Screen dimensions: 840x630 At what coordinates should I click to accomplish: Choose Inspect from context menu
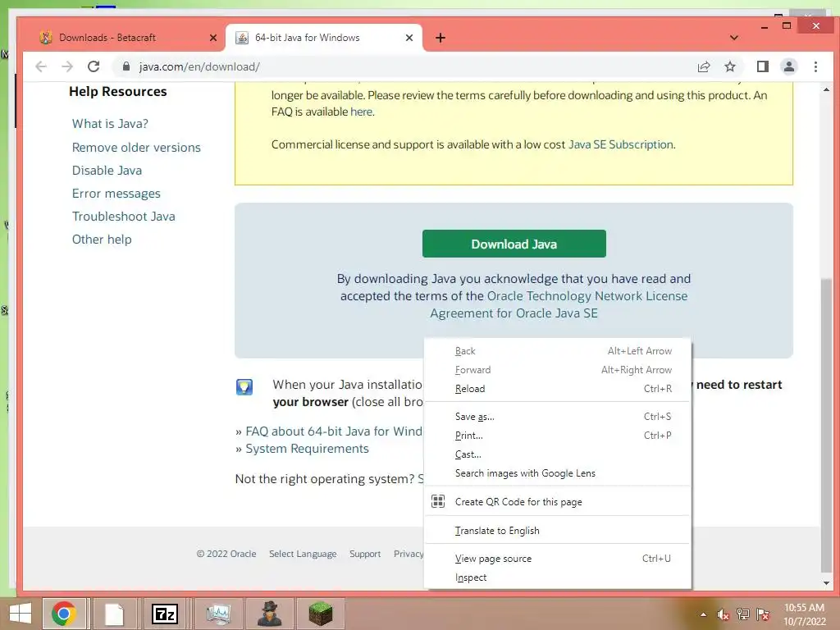(557, 577)
